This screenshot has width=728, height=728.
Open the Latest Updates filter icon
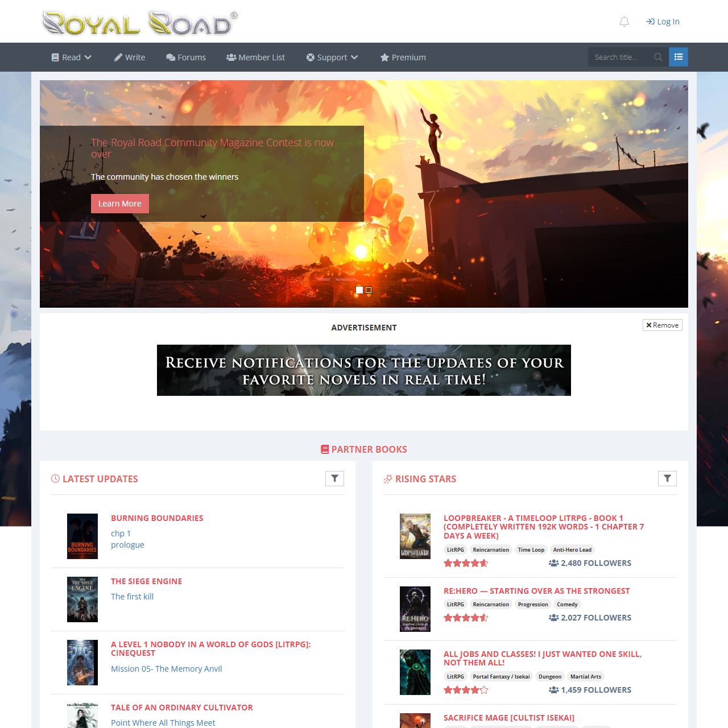334,479
